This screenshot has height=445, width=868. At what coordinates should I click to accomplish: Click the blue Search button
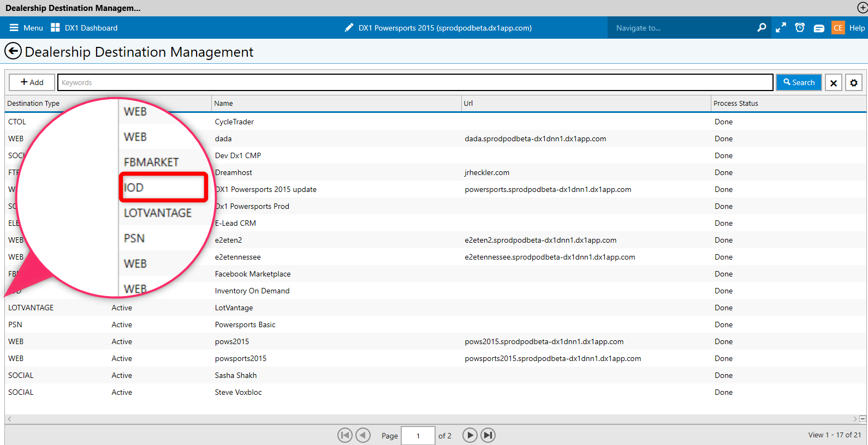pyautogui.click(x=799, y=82)
